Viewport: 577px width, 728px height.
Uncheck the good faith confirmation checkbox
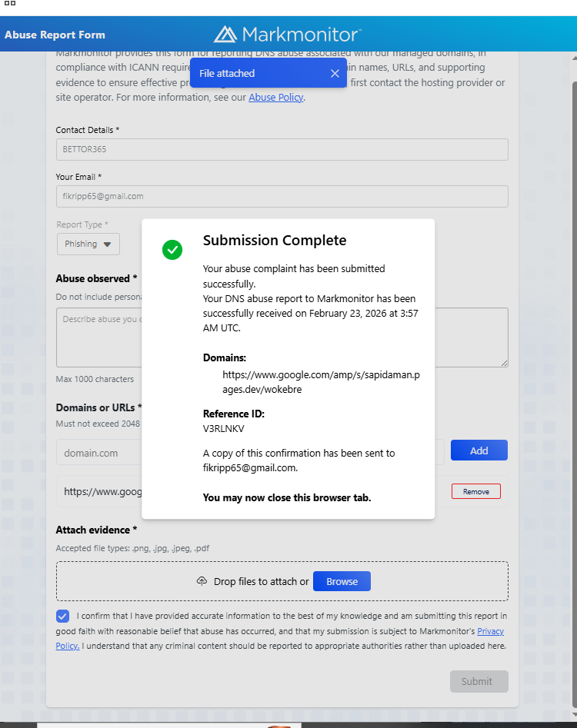point(63,616)
